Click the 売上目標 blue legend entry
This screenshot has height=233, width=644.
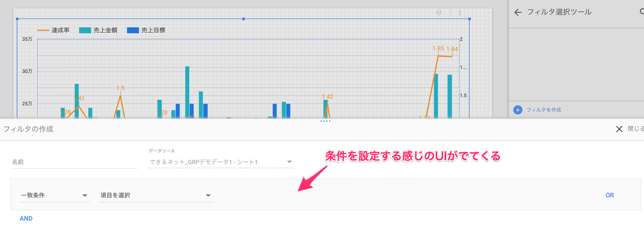click(x=146, y=31)
